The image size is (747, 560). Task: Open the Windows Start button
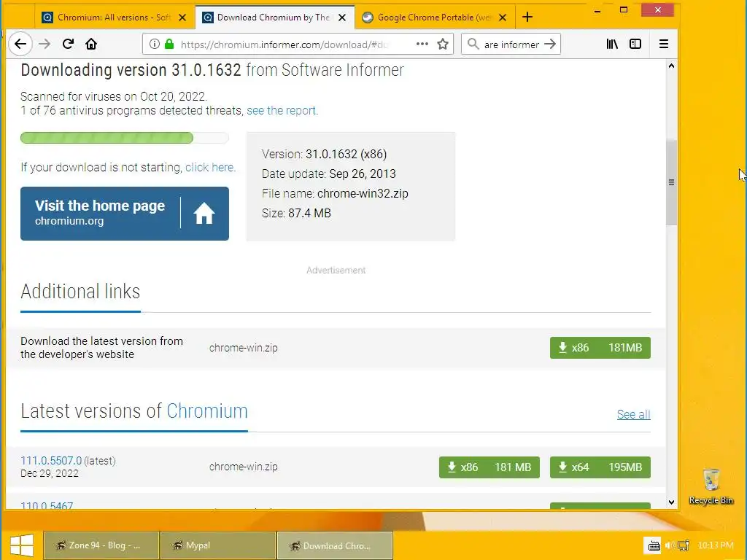coord(21,545)
